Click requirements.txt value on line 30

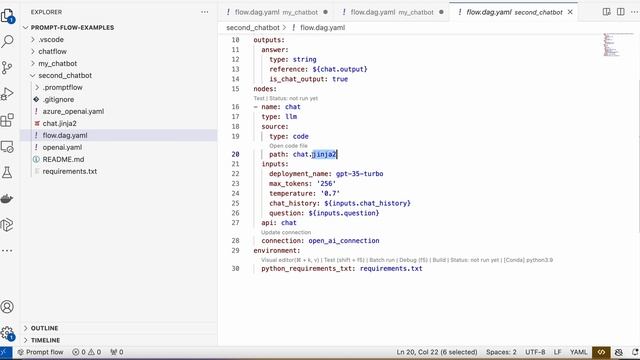point(391,269)
